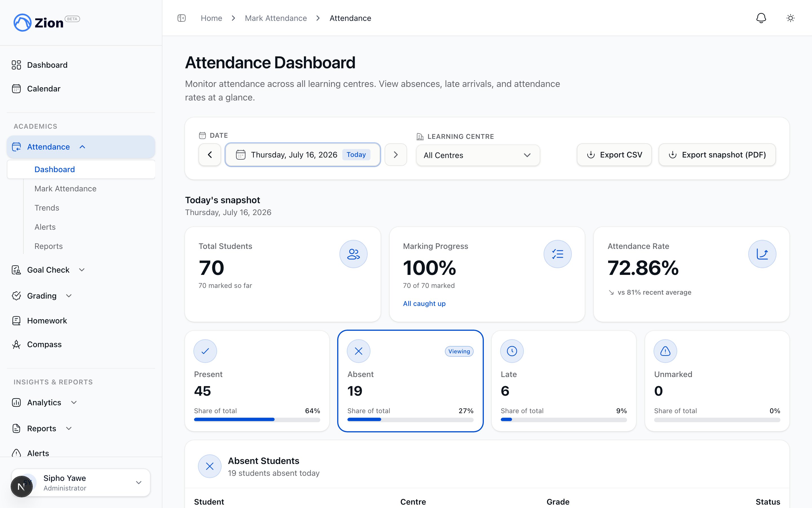812x508 pixels.
Task: Expand the Goal Check submenu
Action: coord(81,270)
